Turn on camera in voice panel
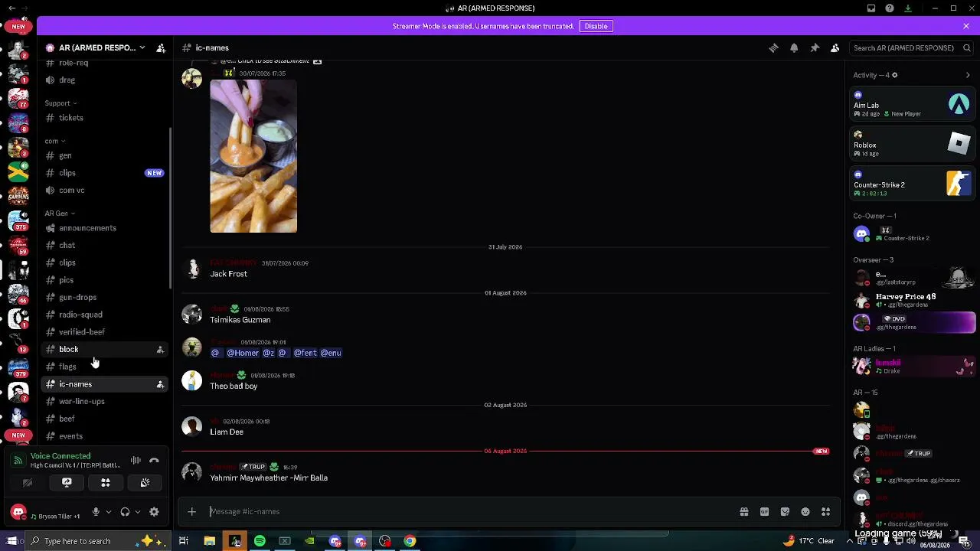This screenshot has width=980, height=551. [x=28, y=483]
